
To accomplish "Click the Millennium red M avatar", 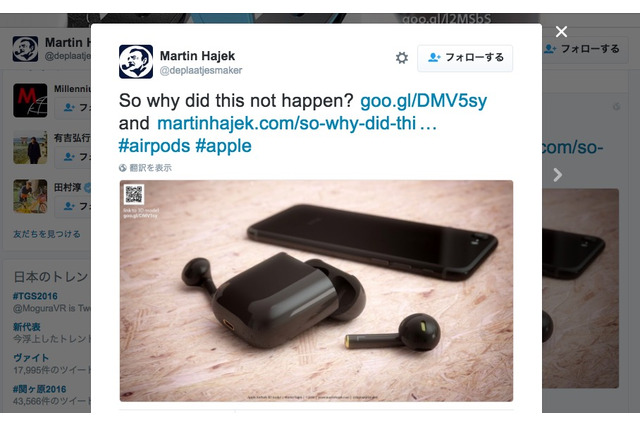I will (30, 100).
